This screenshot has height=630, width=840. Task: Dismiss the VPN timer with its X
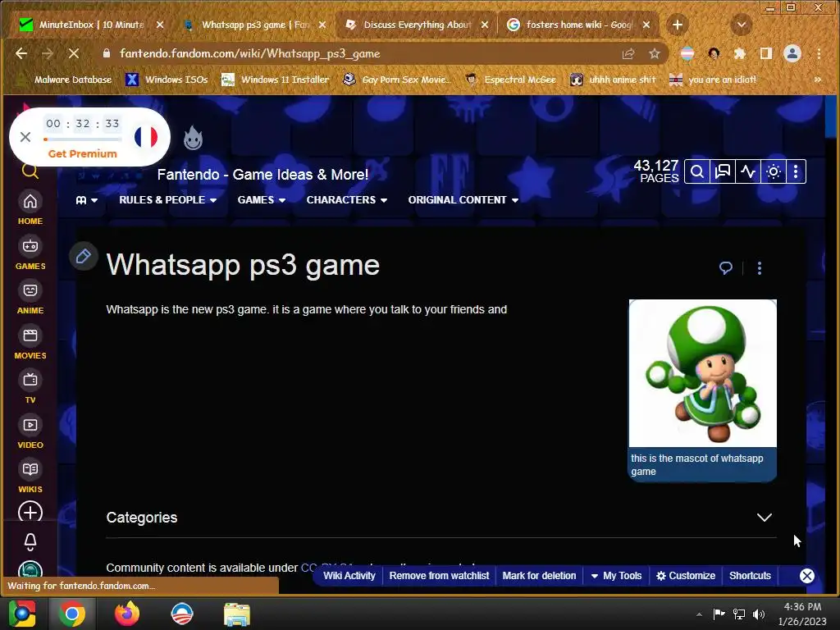click(x=25, y=137)
